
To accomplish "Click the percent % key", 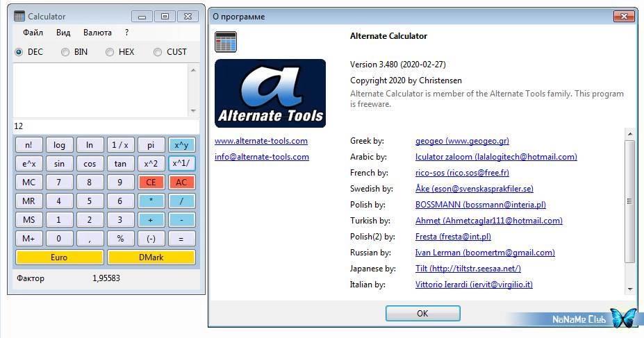I will (x=120, y=238).
